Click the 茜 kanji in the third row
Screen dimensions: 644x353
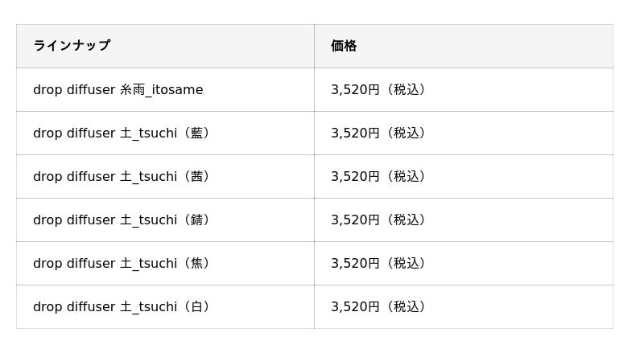tap(196, 177)
